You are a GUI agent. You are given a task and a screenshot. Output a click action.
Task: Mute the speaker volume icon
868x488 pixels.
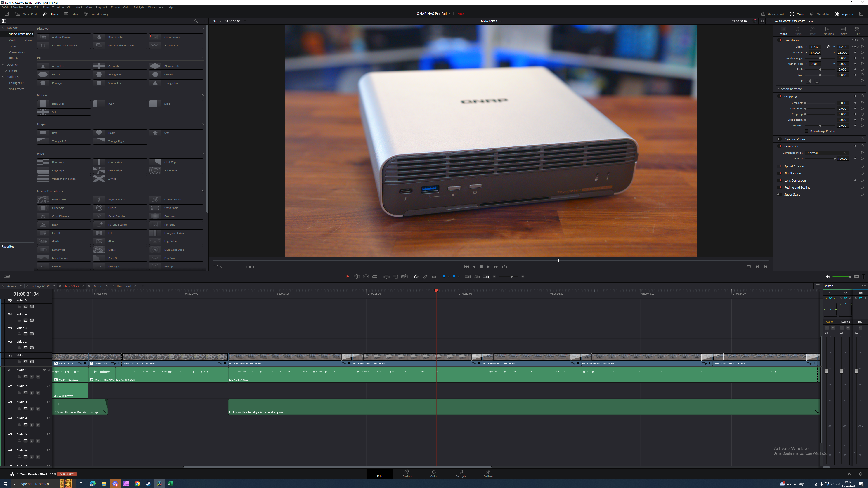pyautogui.click(x=828, y=276)
